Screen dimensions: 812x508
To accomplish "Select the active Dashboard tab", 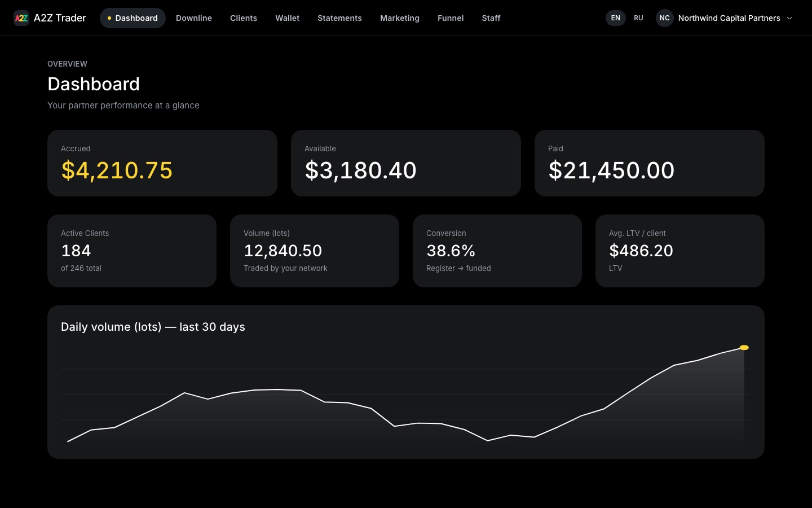I will [133, 18].
